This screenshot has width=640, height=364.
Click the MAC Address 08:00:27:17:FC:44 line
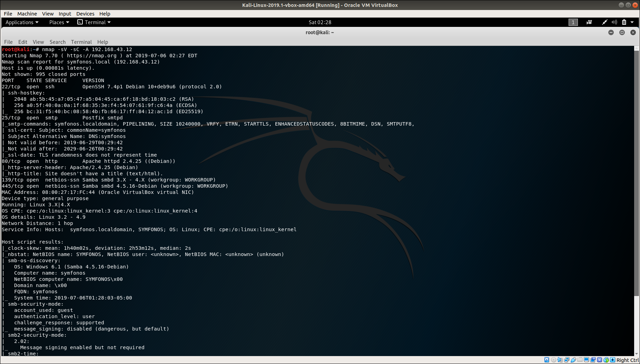click(98, 192)
